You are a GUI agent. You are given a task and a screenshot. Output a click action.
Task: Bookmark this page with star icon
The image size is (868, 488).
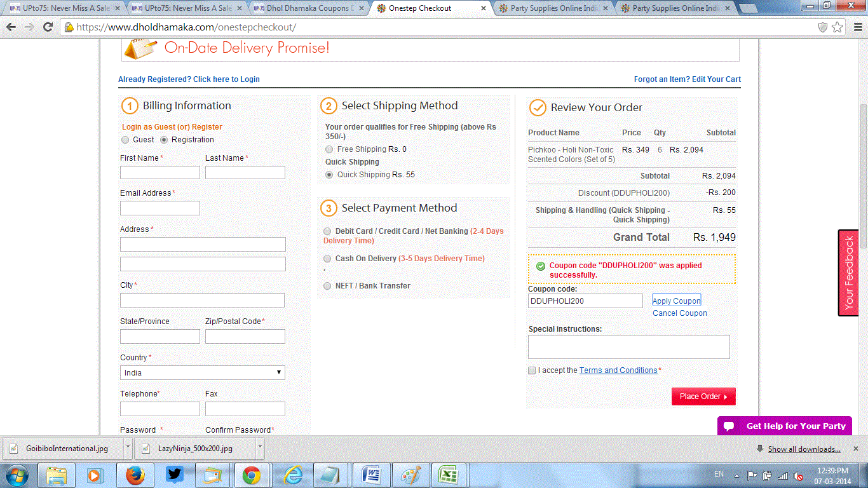(837, 27)
